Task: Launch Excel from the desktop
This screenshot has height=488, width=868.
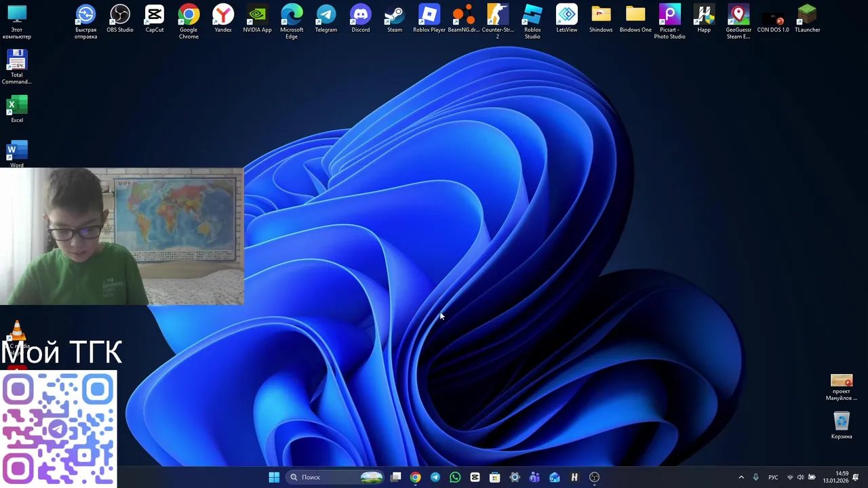Action: (x=17, y=109)
